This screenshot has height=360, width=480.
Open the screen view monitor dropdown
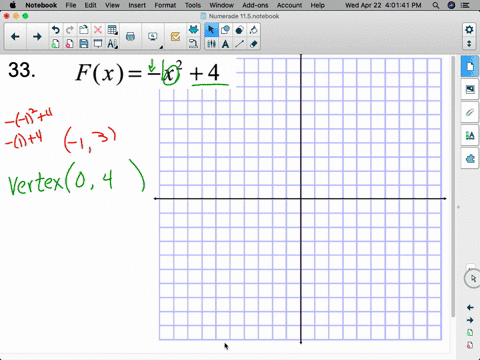point(153,37)
